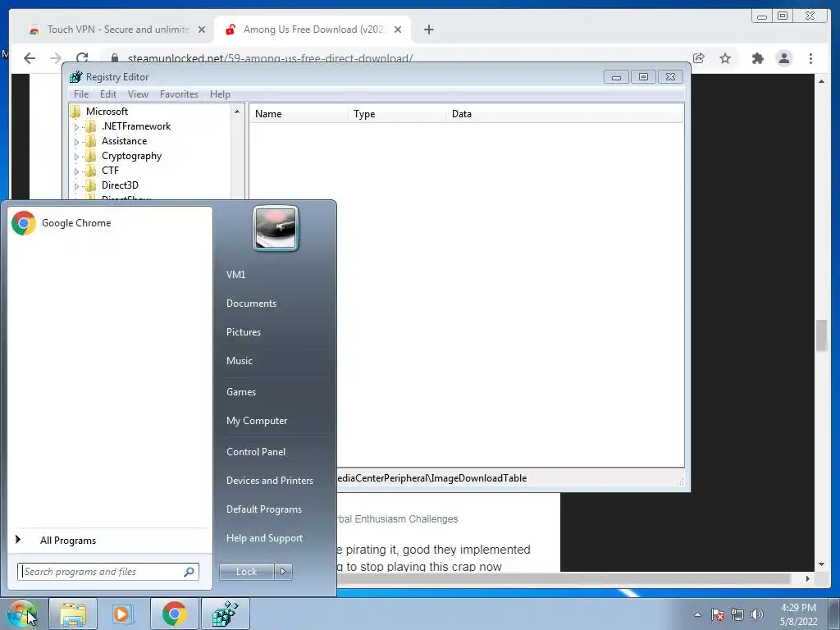Open the Chrome three-dot menu

point(811,58)
